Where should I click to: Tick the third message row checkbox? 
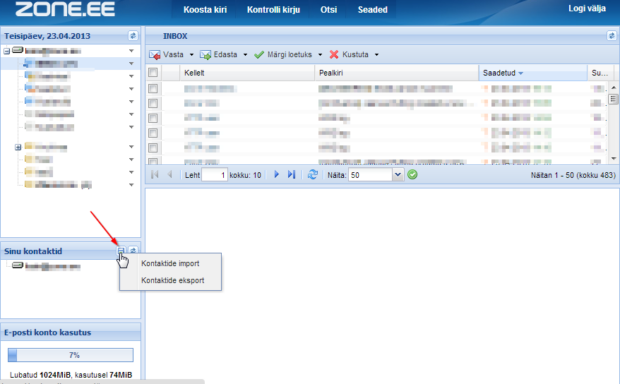[153, 118]
